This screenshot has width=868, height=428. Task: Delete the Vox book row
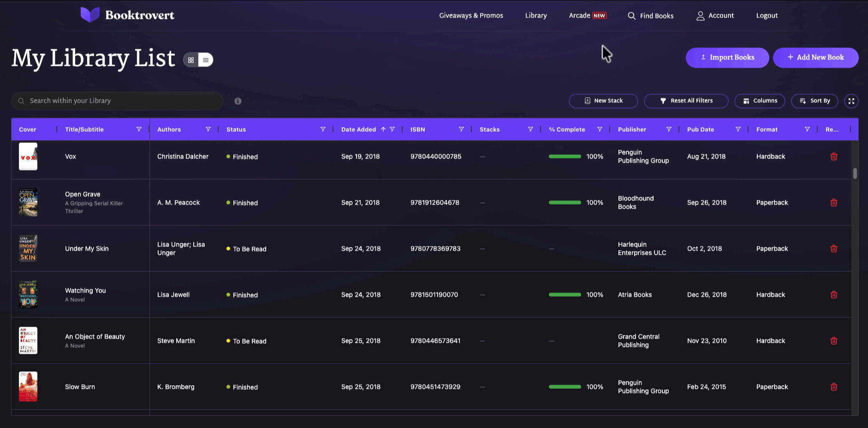click(x=833, y=157)
